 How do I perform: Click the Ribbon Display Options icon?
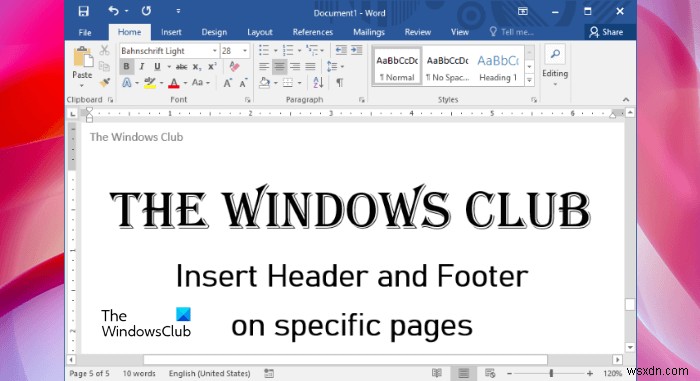tap(522, 11)
